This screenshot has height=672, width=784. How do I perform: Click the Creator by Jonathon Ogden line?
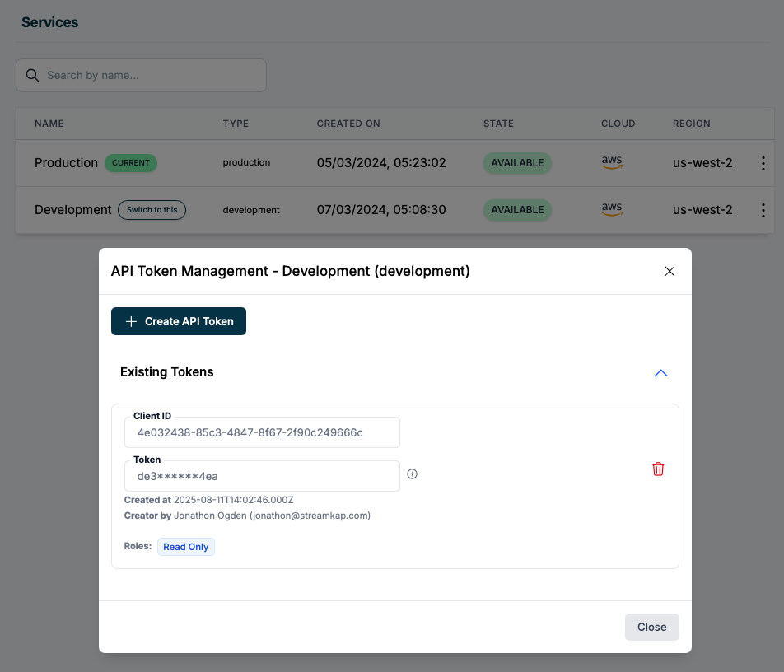pos(248,516)
